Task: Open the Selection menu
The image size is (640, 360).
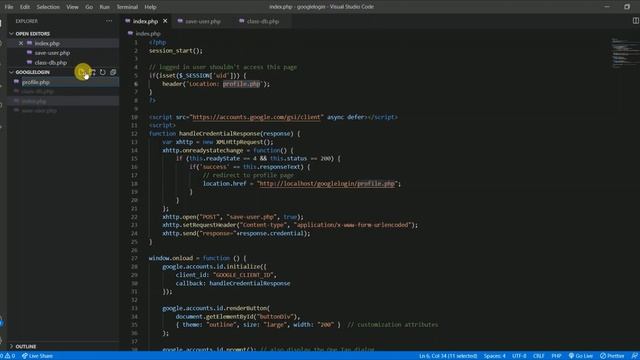Action: (48, 7)
